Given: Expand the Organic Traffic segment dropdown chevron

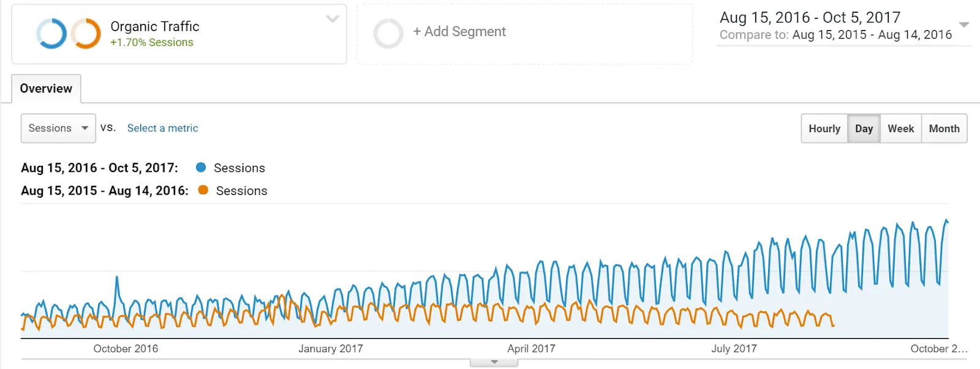Looking at the screenshot, I should tap(332, 19).
